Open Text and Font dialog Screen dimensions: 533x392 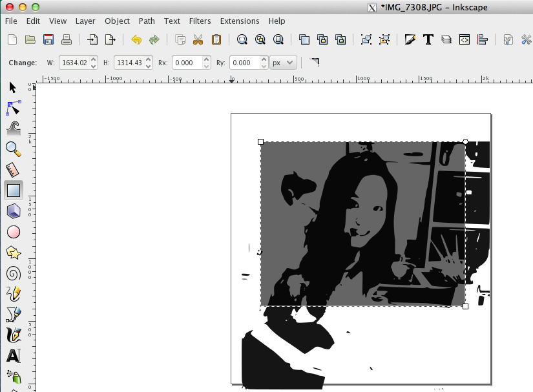pyautogui.click(x=428, y=39)
